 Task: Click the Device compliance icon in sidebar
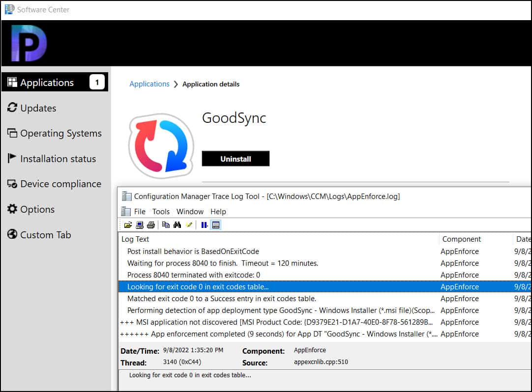pos(12,184)
